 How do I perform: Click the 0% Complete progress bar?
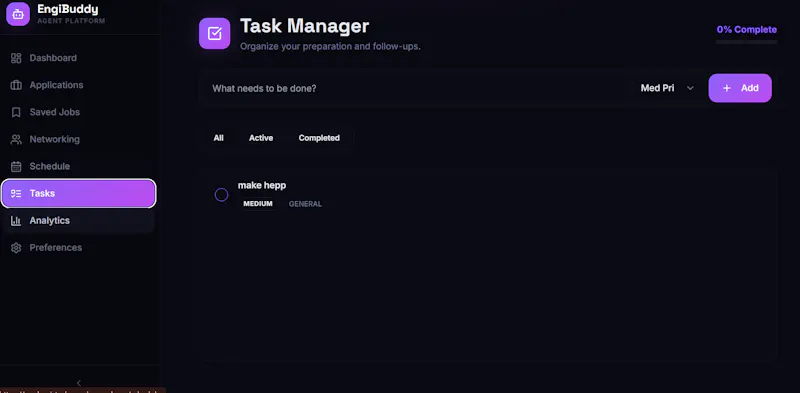[x=746, y=42]
